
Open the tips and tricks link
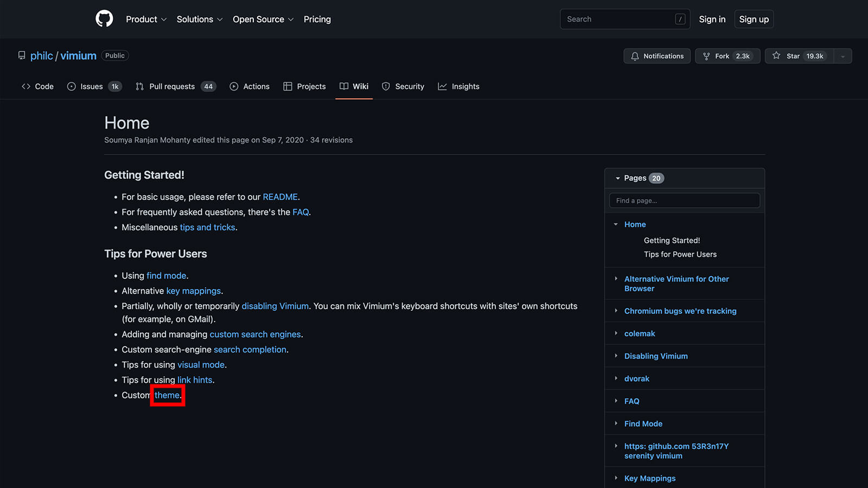coord(207,227)
